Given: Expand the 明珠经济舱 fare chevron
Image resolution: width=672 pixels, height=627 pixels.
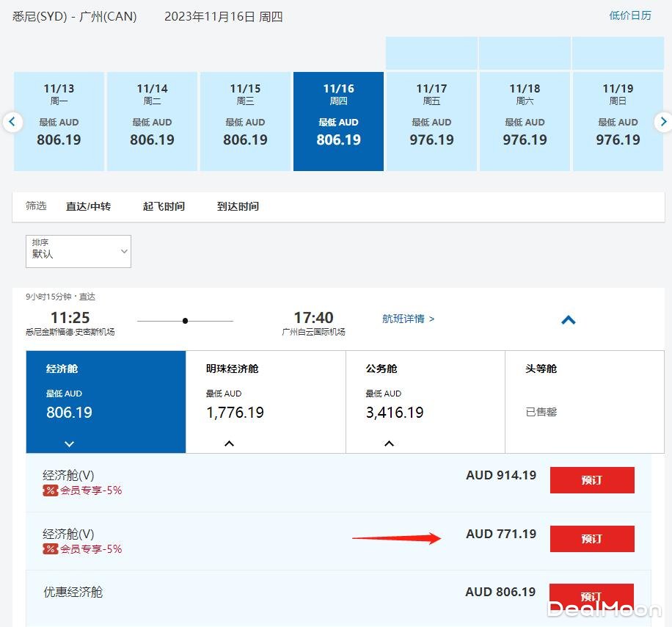Looking at the screenshot, I should click(229, 443).
